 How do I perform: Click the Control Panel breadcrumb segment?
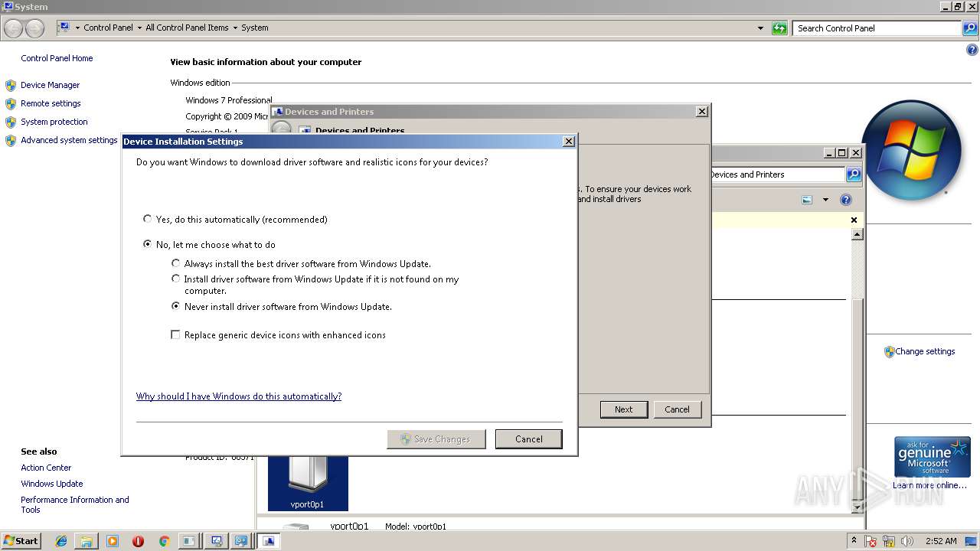[108, 28]
